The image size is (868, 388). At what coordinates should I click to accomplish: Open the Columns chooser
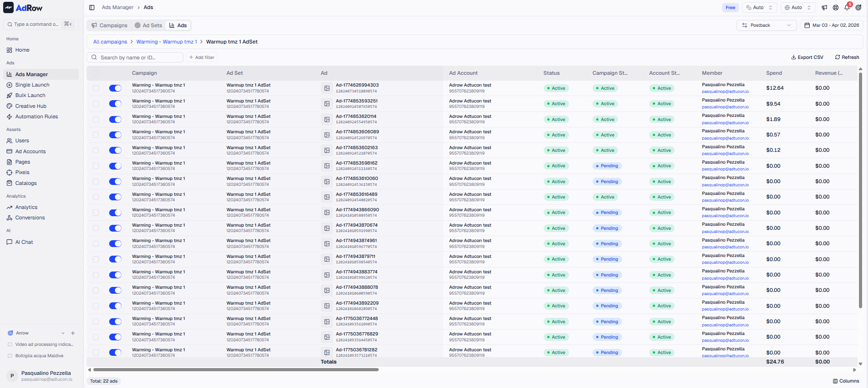click(x=846, y=381)
